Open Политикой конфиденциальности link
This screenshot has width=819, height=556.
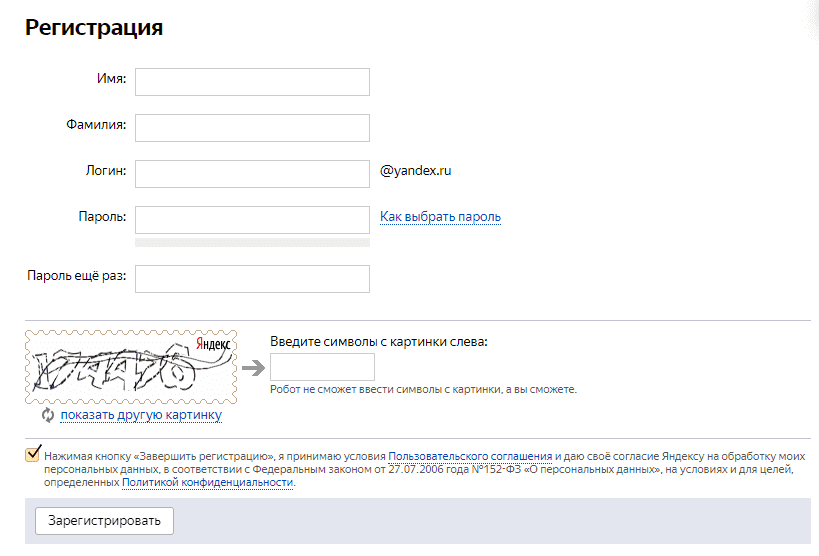[x=207, y=482]
